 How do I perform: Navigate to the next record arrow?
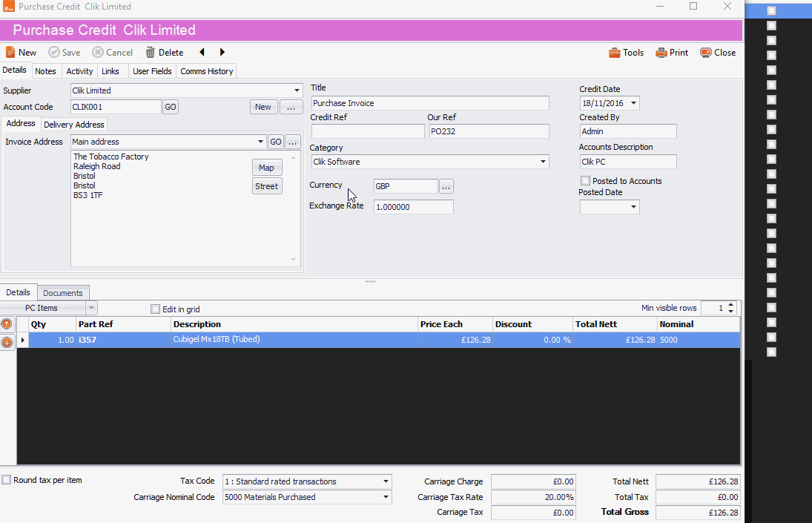tap(222, 52)
